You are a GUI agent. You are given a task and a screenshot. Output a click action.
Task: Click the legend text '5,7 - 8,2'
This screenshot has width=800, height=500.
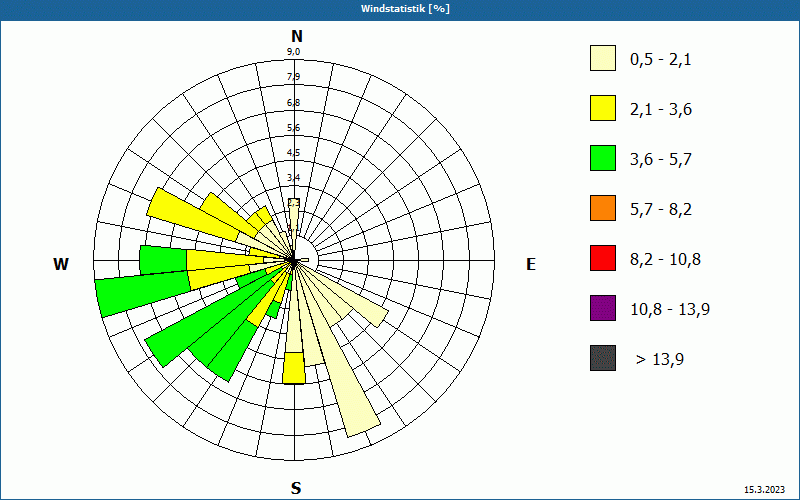point(661,210)
